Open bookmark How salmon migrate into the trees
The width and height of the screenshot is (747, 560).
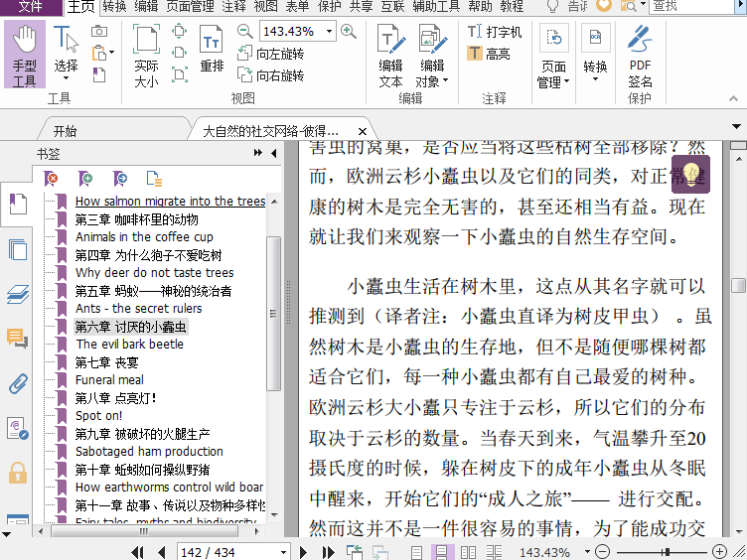coord(170,202)
